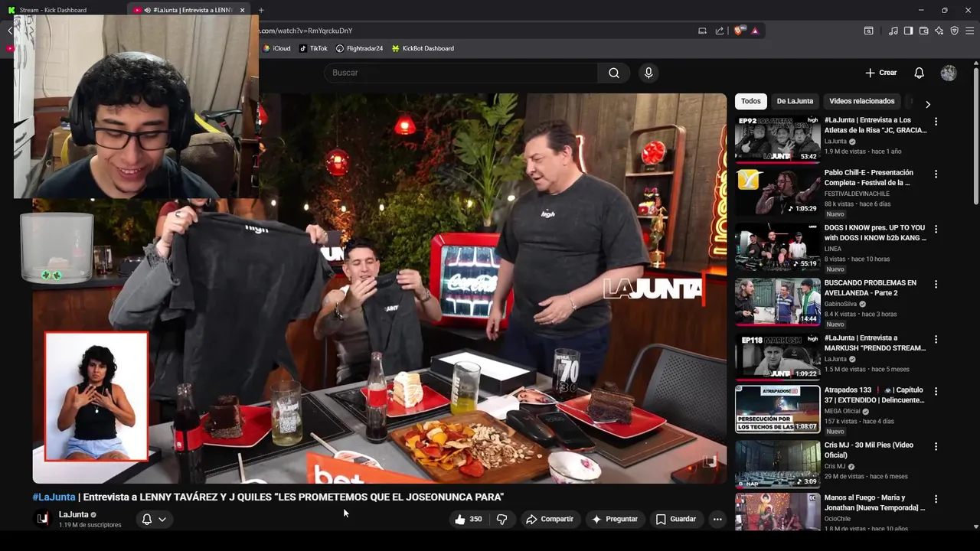Screen dimensions: 980x551
Task: Open options for the Los Atletas de la Risa video
Action: (936, 121)
